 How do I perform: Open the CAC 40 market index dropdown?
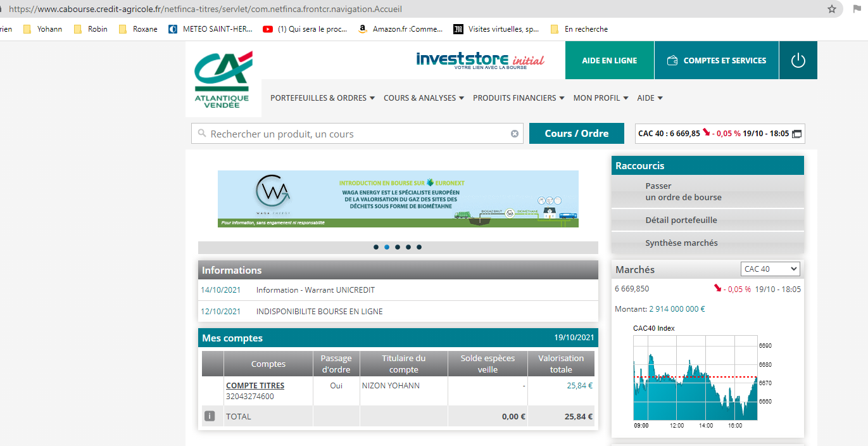pos(771,269)
